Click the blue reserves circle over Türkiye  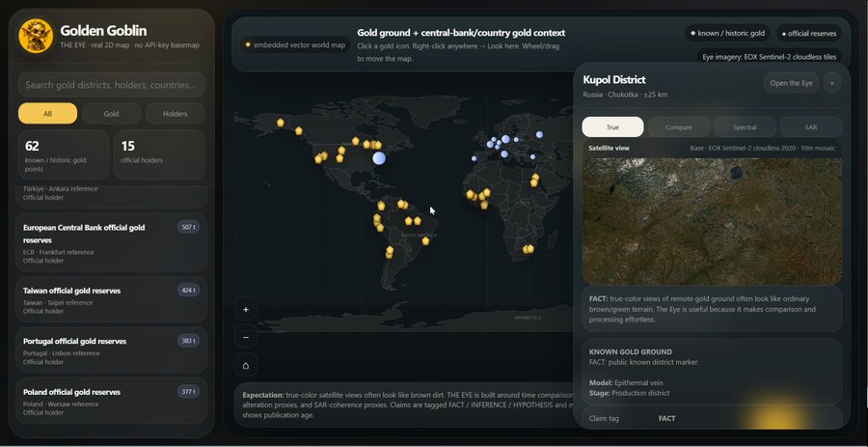click(532, 156)
